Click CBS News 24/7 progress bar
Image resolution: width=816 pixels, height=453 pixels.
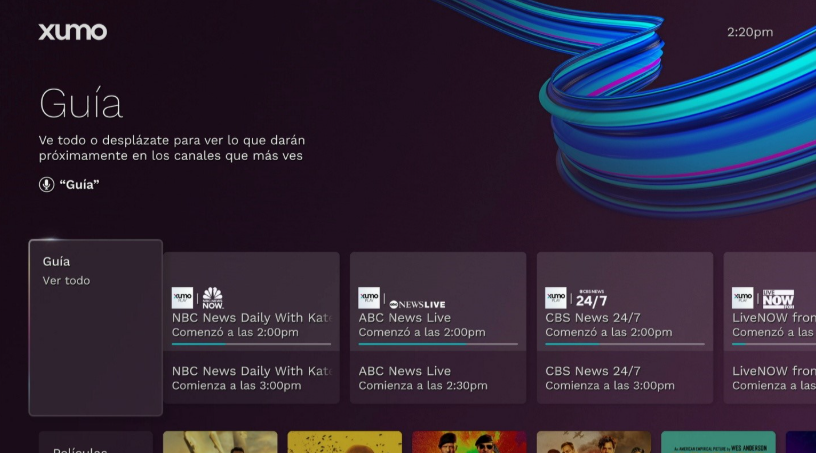coord(625,344)
